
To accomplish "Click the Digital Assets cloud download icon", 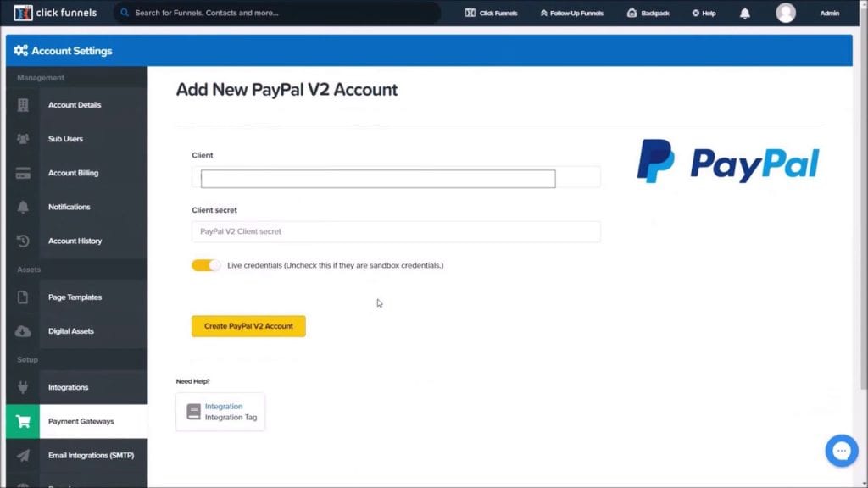I will click(23, 331).
